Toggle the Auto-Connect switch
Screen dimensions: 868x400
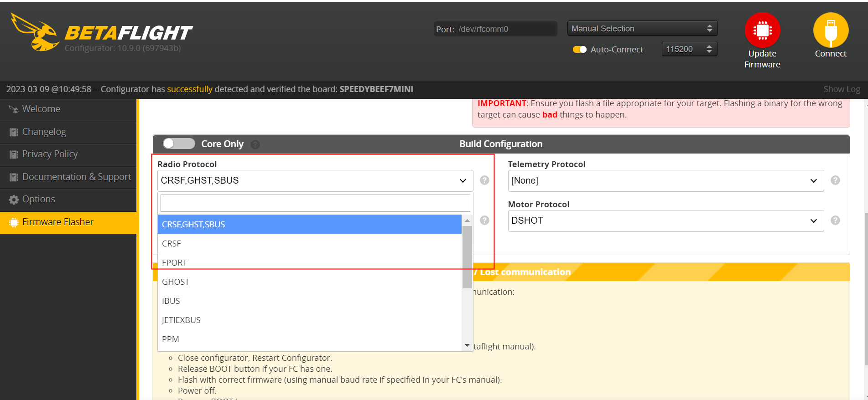click(580, 50)
